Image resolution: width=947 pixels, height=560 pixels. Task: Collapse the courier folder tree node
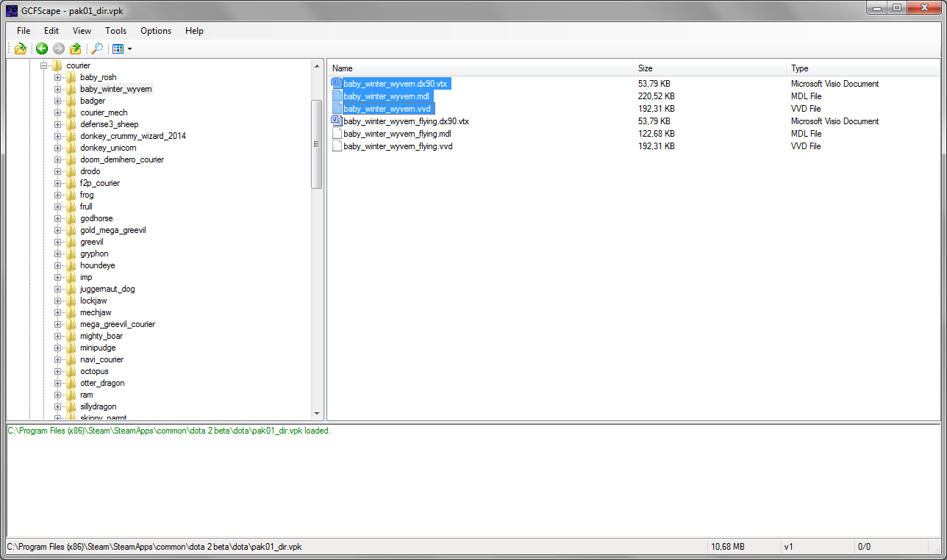tap(43, 65)
